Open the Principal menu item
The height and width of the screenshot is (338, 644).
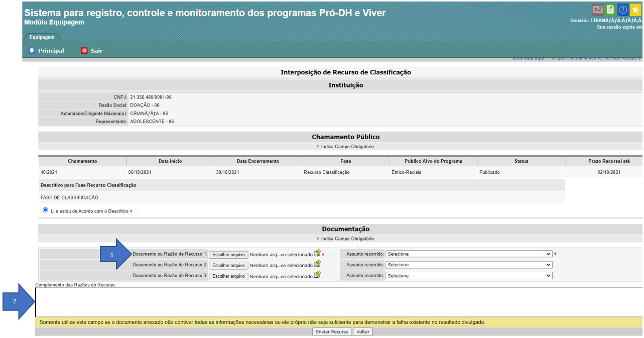(51, 51)
